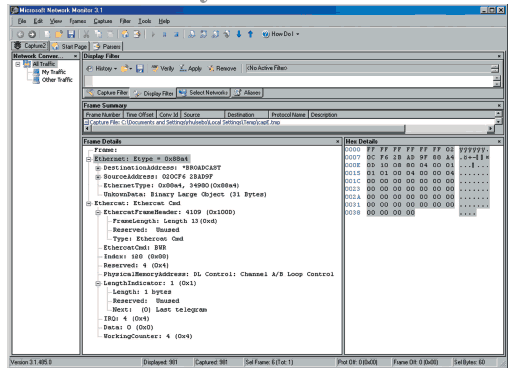
Task: Click the Time Offset column header
Action: coord(140,115)
